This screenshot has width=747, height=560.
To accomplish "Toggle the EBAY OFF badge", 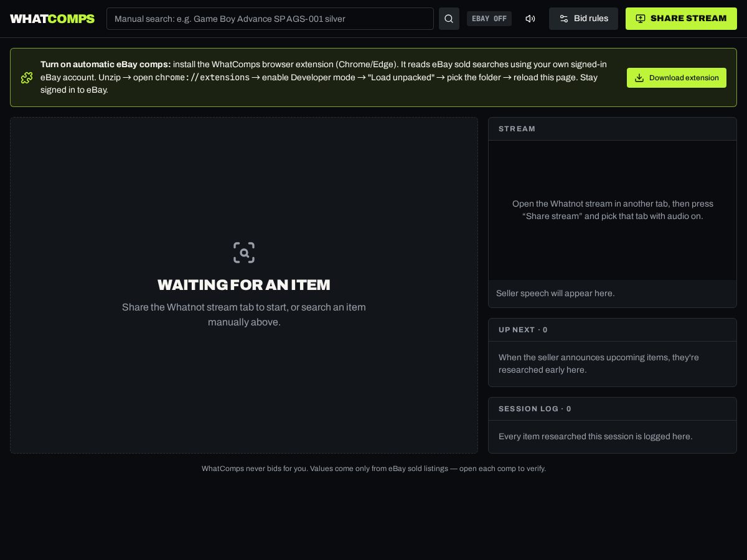I will pos(489,19).
